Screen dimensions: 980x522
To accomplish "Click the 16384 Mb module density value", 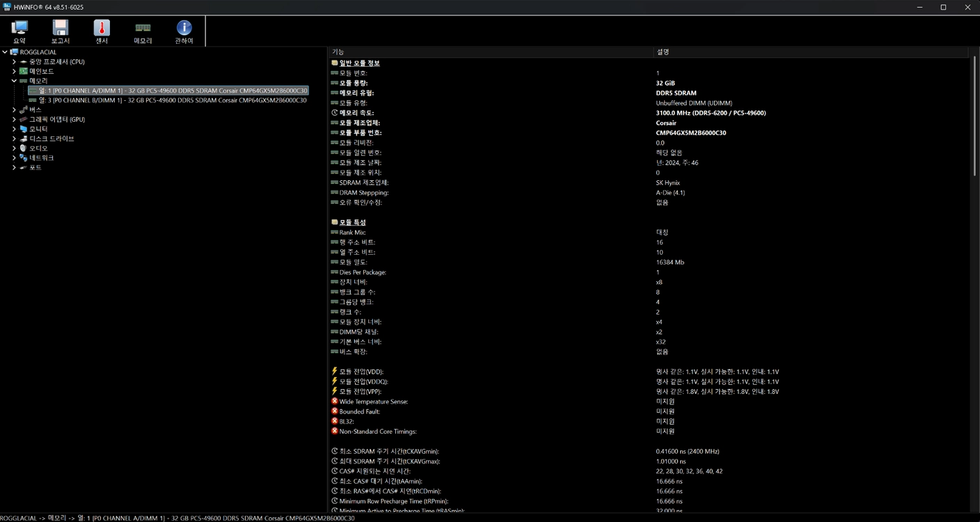I will [670, 262].
